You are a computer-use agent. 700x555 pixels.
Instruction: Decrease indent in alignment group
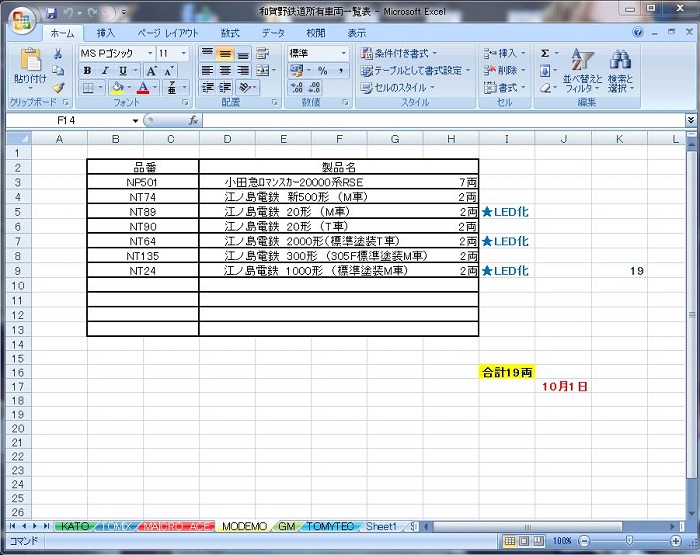pos(208,88)
